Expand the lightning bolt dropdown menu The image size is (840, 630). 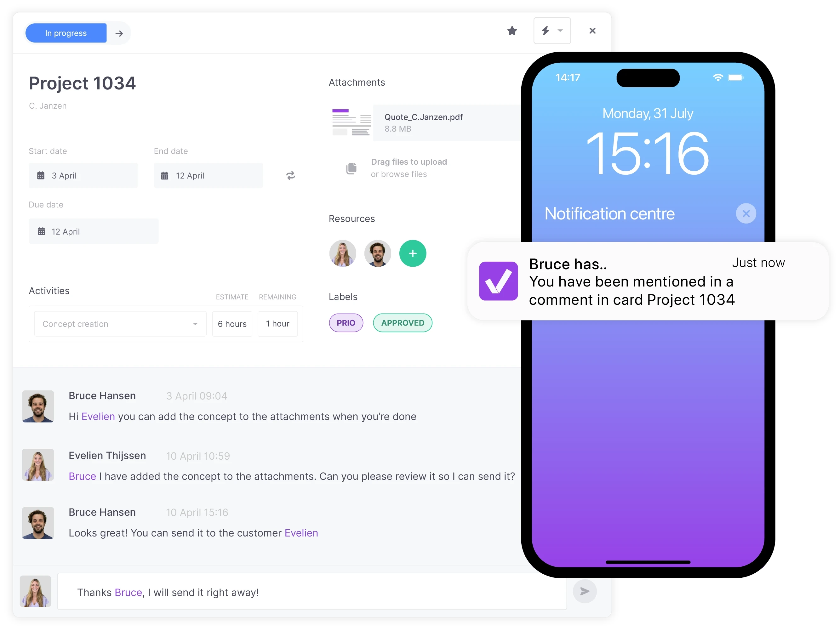[560, 32]
